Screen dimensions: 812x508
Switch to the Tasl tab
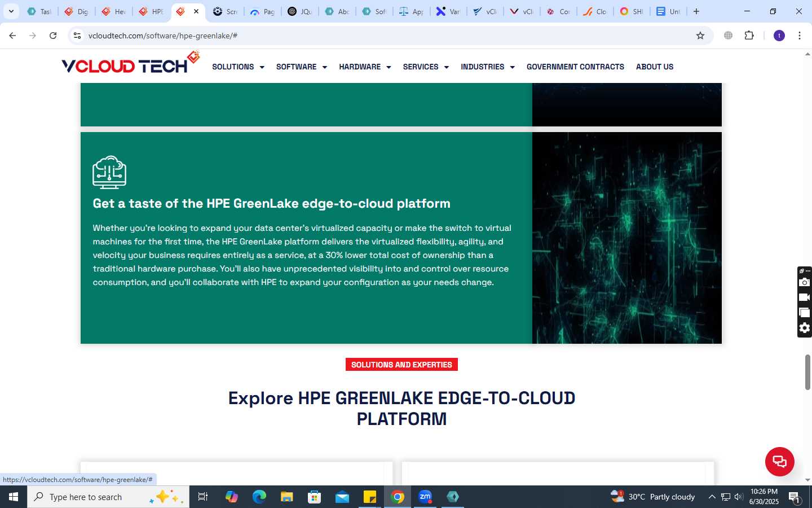pyautogui.click(x=39, y=11)
